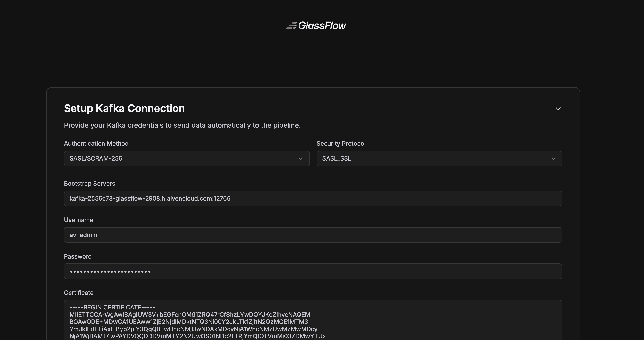Click into the Username field with avnadmin
This screenshot has width=644, height=340.
point(313,235)
